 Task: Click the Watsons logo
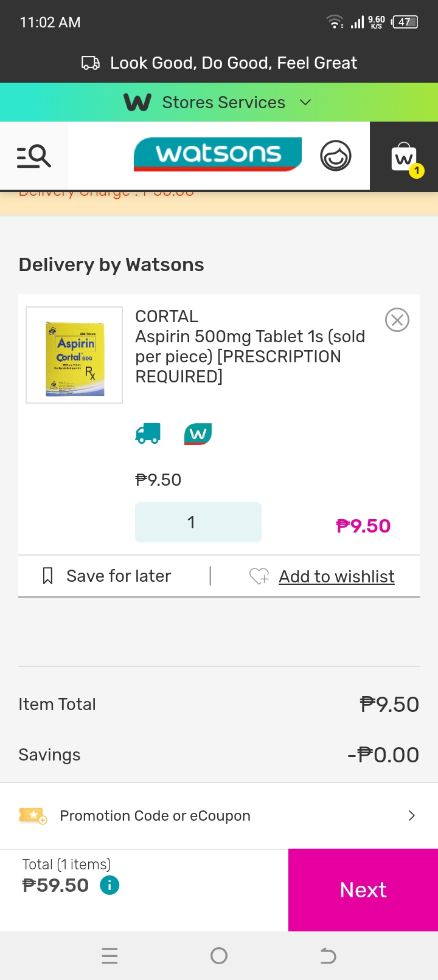pos(218,154)
